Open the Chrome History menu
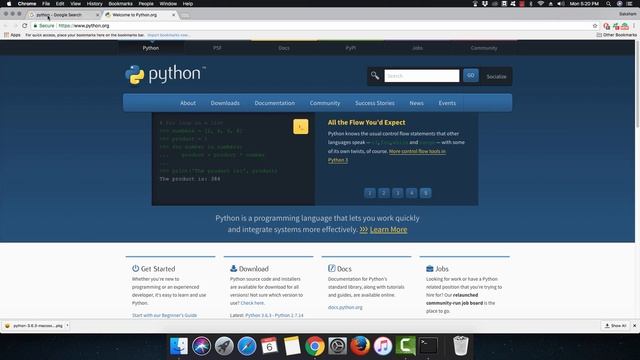 [x=94, y=4]
